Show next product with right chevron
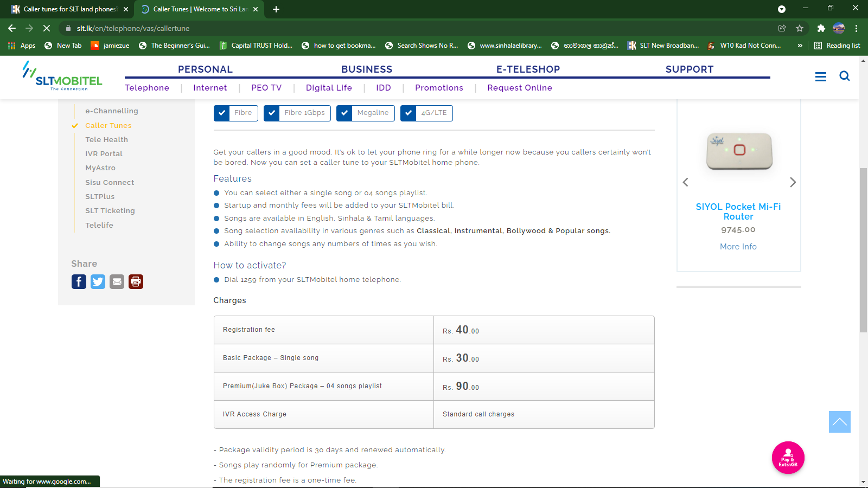Image resolution: width=868 pixels, height=488 pixels. [793, 182]
